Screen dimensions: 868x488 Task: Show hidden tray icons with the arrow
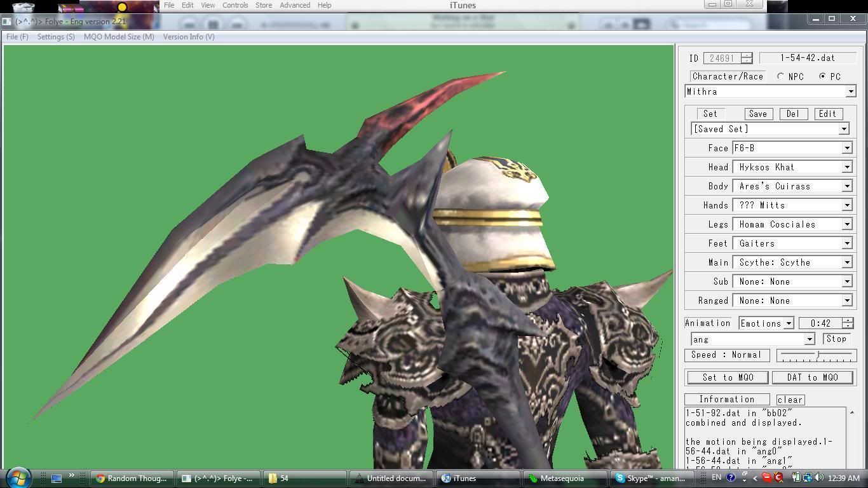tap(756, 478)
